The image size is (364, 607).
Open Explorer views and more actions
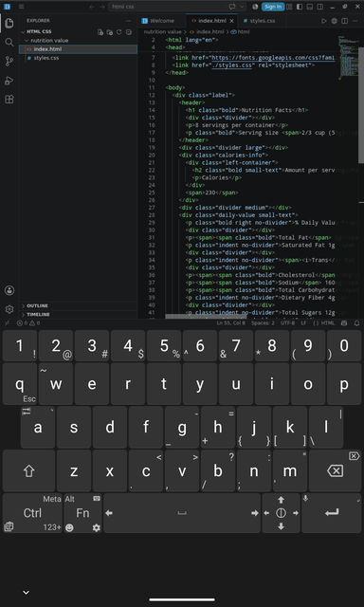(128, 21)
